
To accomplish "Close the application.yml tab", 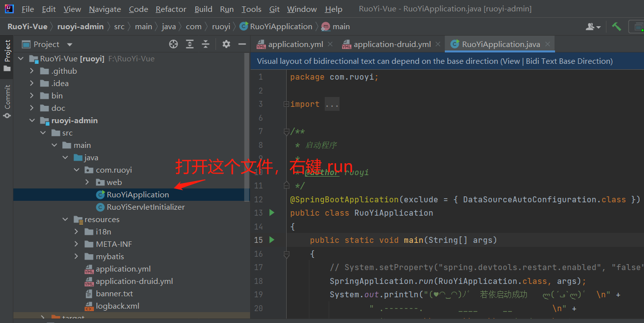I will [x=330, y=44].
